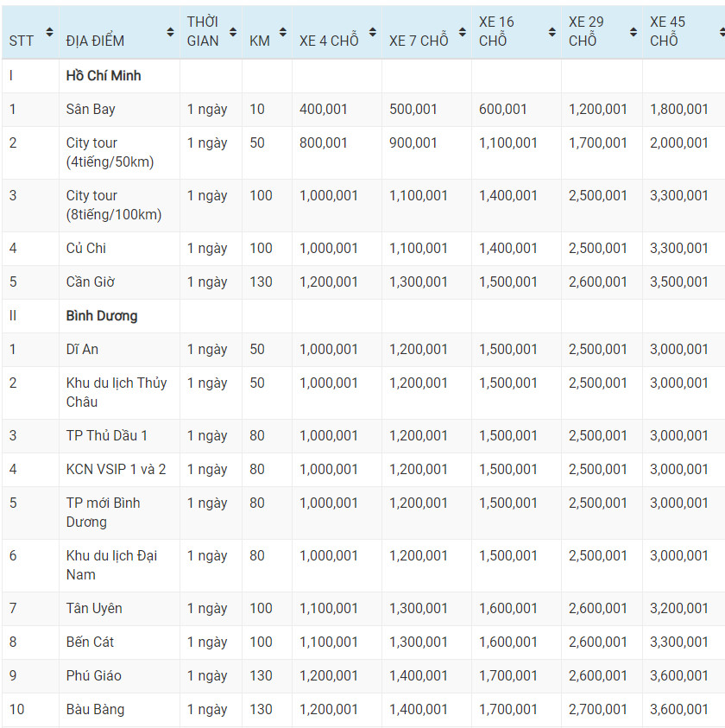The width and height of the screenshot is (725, 728).
Task: Select the KCN VSIP 1 và 2 cell
Action: [x=116, y=470]
